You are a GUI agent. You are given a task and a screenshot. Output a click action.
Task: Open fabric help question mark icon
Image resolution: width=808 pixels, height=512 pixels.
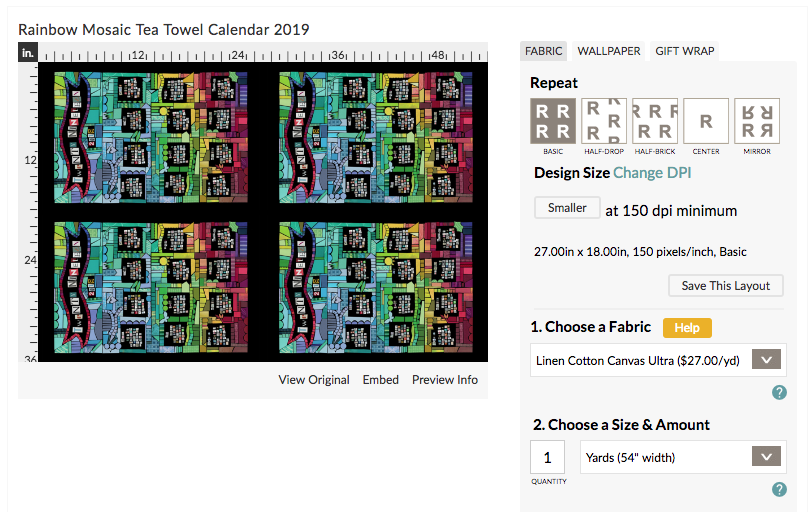779,392
